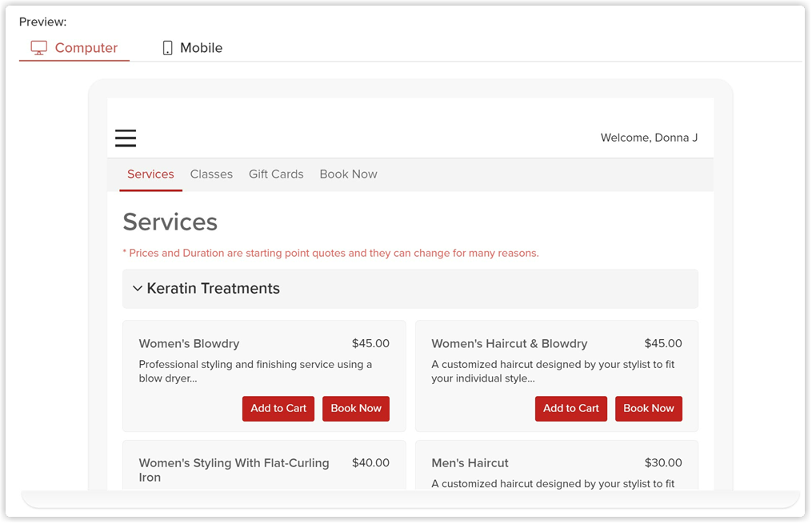Screen dimensions: 812x524
Task: Click the Welcome, Donna J text
Action: pos(649,138)
